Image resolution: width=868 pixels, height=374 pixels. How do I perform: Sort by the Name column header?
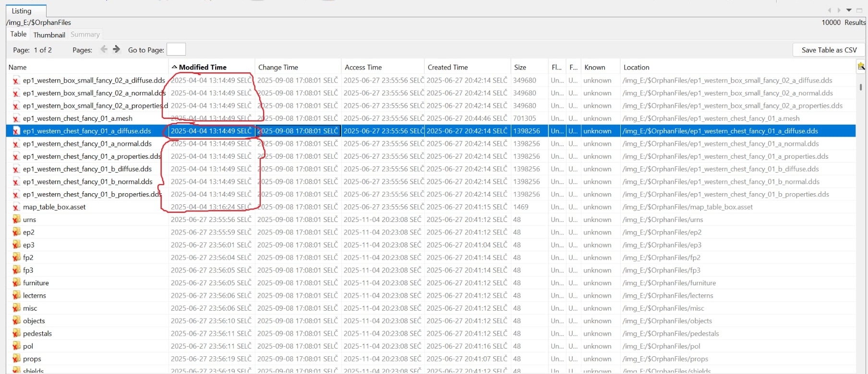click(x=87, y=67)
